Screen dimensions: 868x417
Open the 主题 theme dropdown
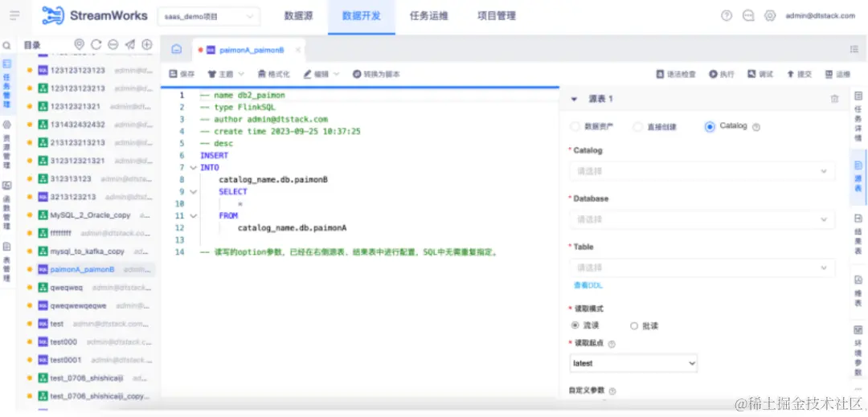[x=225, y=74]
